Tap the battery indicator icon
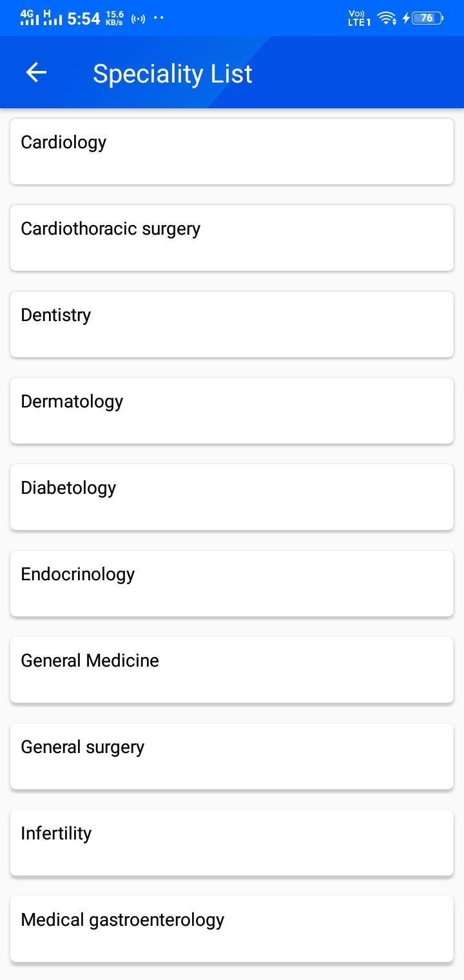Viewport: 464px width, 980px height. 427,18
